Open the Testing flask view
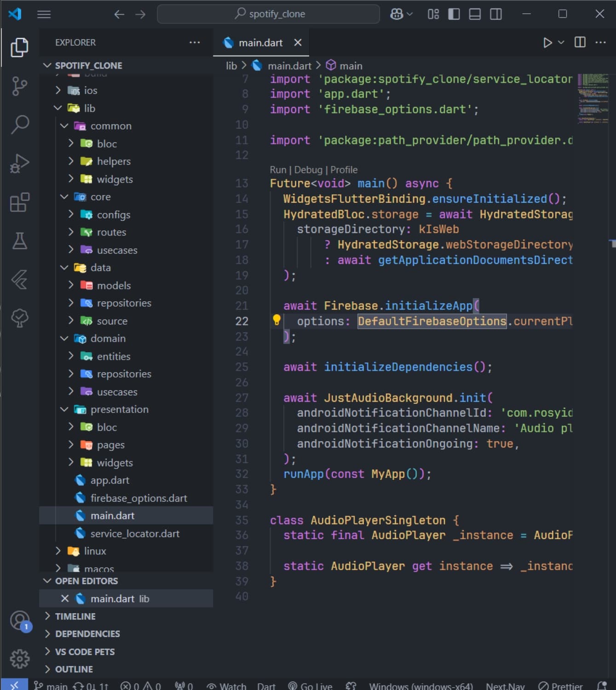Screen dimensions: 616x690 click(19, 241)
